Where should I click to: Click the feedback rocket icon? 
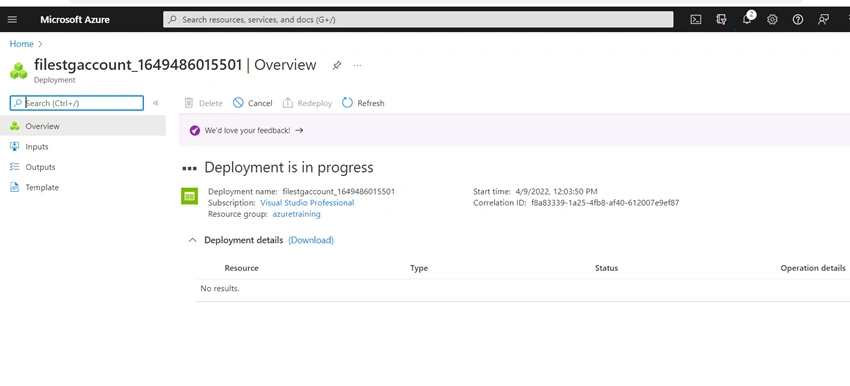coord(195,131)
